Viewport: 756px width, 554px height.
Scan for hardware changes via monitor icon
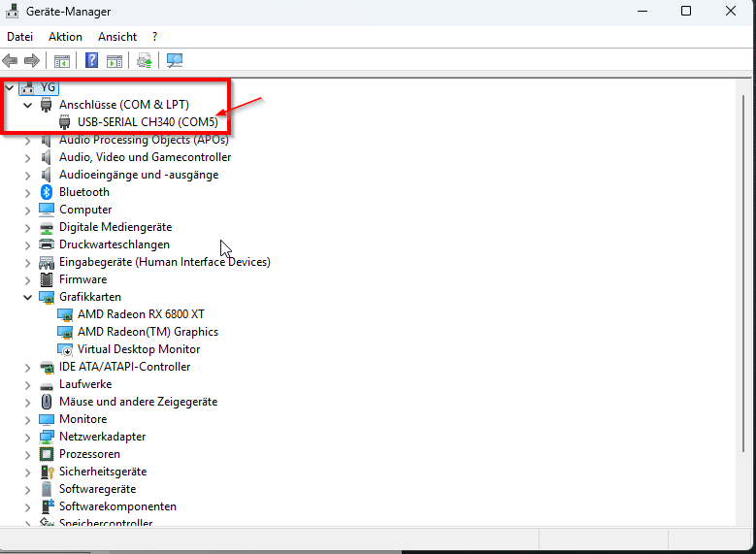tap(174, 61)
